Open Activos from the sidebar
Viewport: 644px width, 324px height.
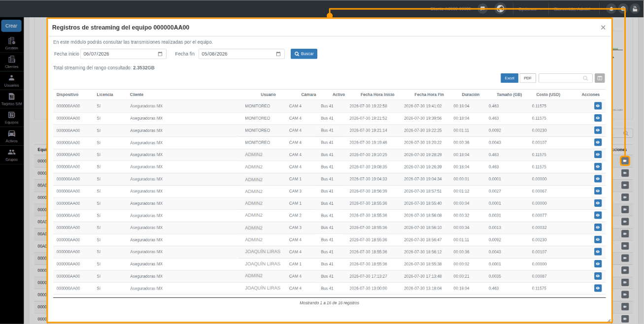[x=11, y=136]
